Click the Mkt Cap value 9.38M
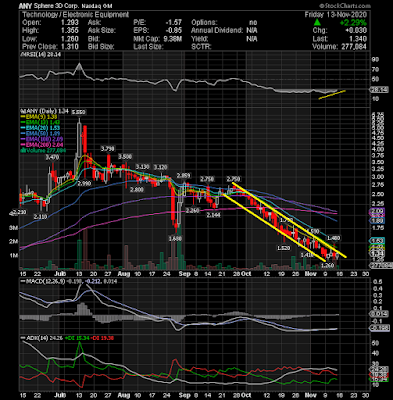 point(172,39)
